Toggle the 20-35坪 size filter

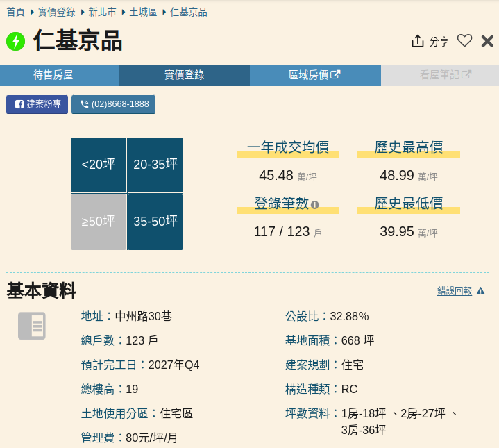tap(155, 165)
